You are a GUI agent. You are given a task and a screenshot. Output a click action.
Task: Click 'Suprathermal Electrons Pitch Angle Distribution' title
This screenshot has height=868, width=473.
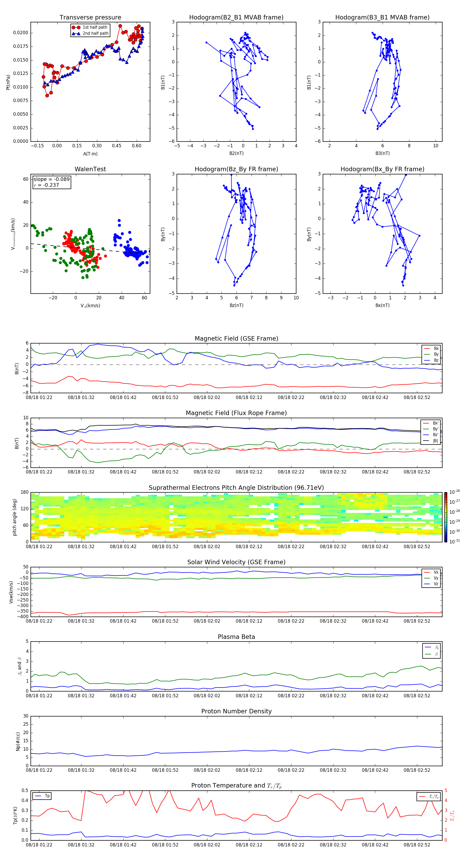tap(236, 488)
